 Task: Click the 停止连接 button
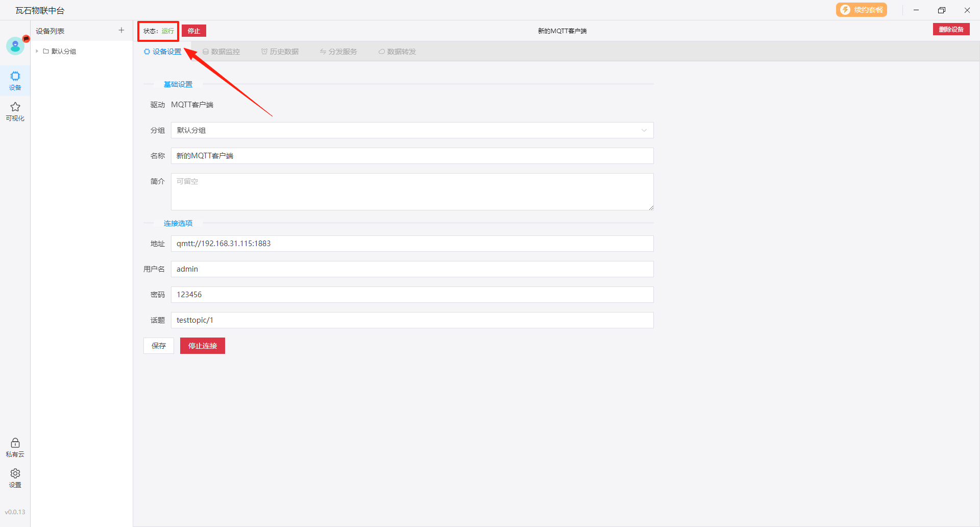click(x=203, y=346)
